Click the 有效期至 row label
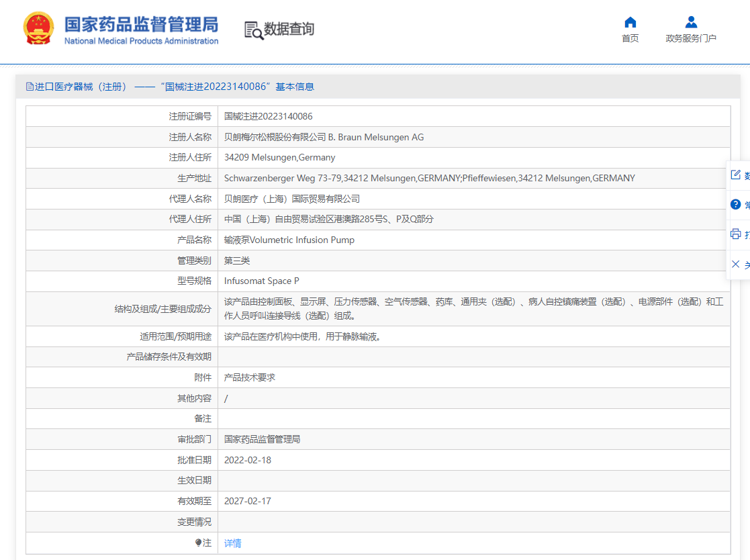The height and width of the screenshot is (560, 750). 194,501
